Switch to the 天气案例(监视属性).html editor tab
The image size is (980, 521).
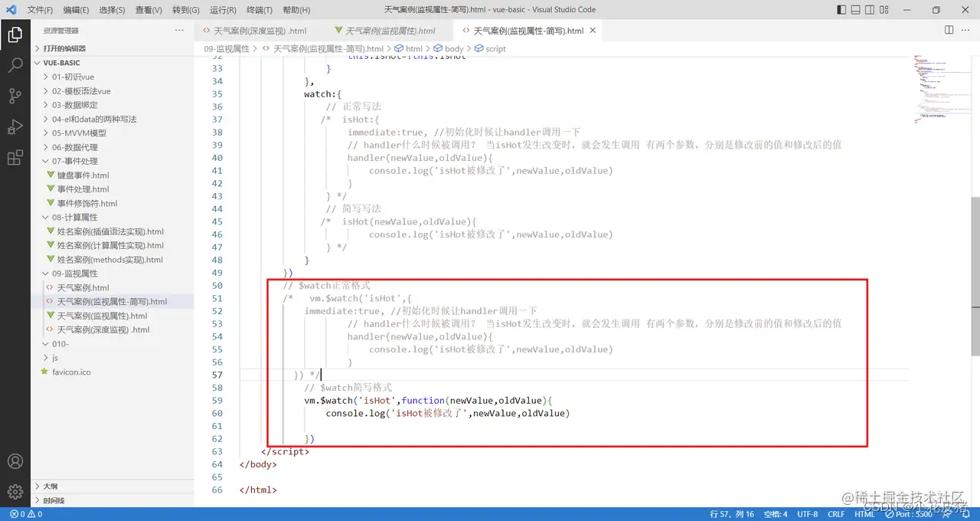pos(390,31)
